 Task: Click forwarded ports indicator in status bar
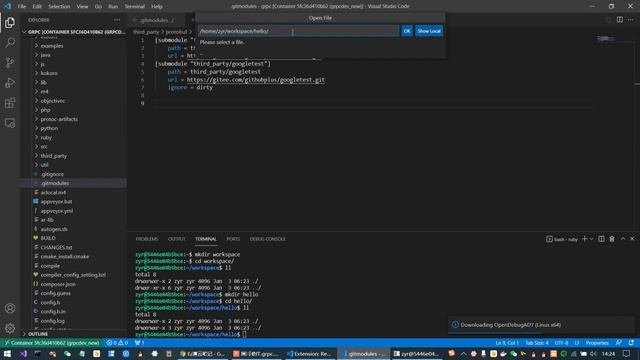(139, 343)
